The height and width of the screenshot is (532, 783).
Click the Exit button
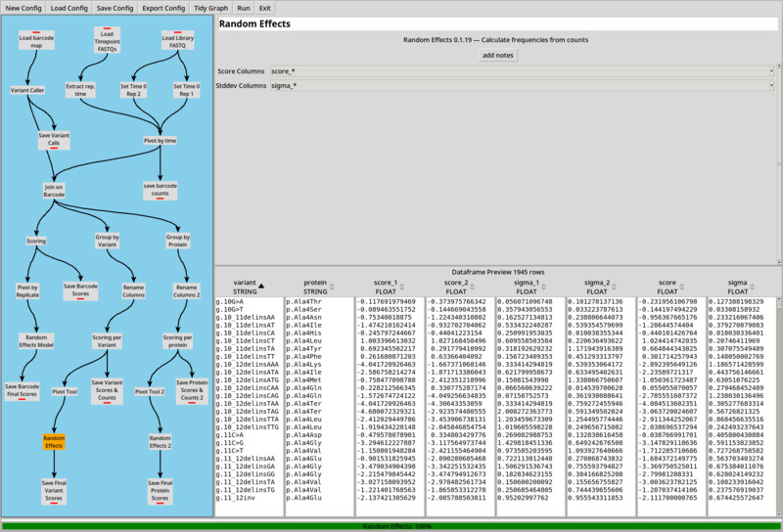pyautogui.click(x=265, y=8)
